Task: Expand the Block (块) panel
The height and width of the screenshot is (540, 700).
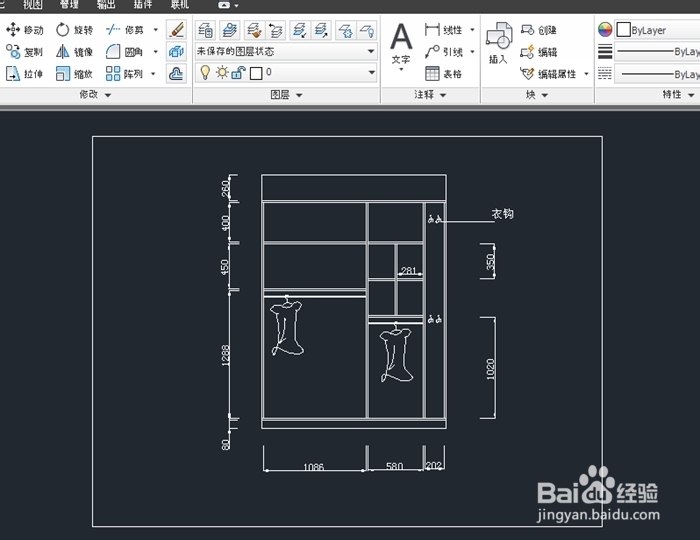Action: tap(537, 95)
